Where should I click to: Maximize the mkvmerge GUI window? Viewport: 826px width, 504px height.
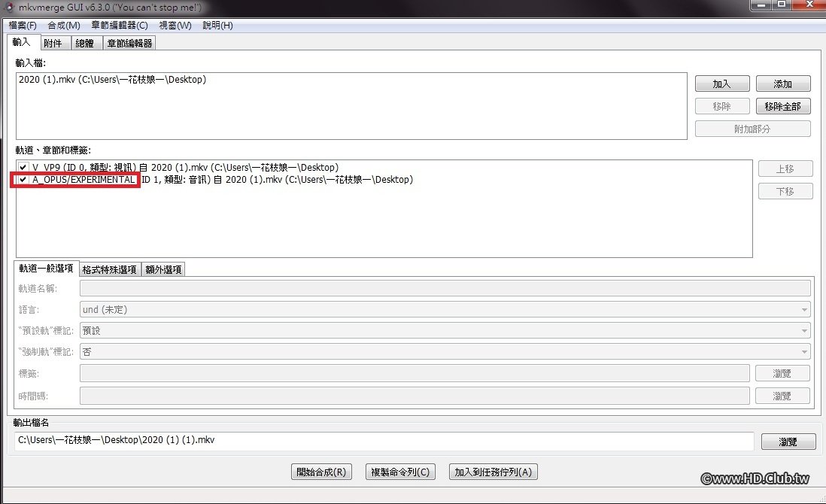pos(782,5)
